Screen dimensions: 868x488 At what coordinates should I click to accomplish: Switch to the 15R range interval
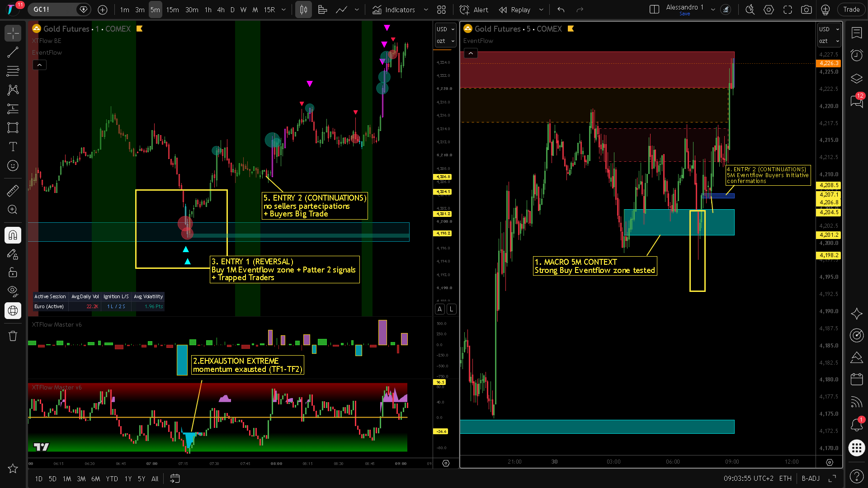[269, 9]
